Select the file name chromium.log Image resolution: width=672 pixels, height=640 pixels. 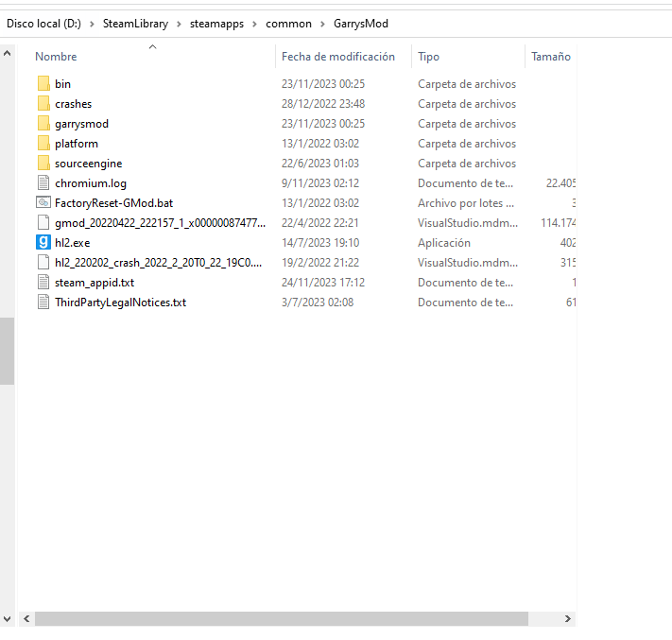(91, 183)
